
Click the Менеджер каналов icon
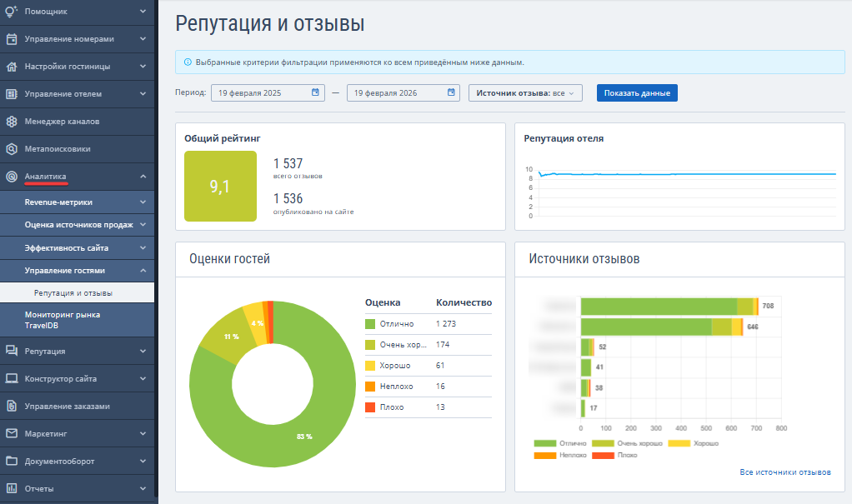point(12,122)
